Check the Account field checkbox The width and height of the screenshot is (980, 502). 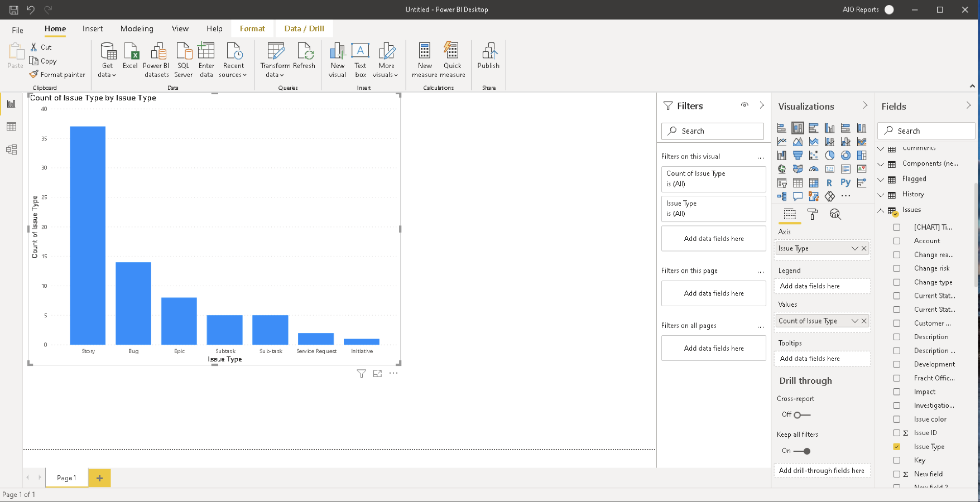click(897, 240)
